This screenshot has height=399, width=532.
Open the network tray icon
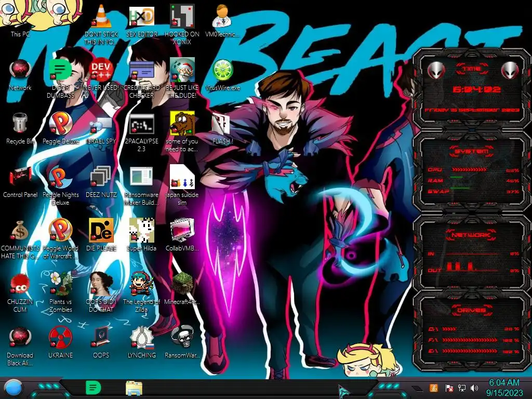[462, 388]
